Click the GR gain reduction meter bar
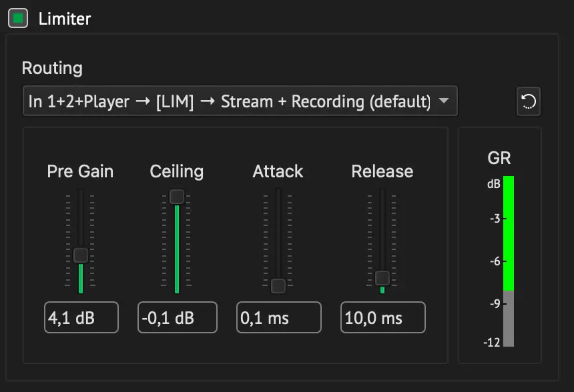 point(509,261)
